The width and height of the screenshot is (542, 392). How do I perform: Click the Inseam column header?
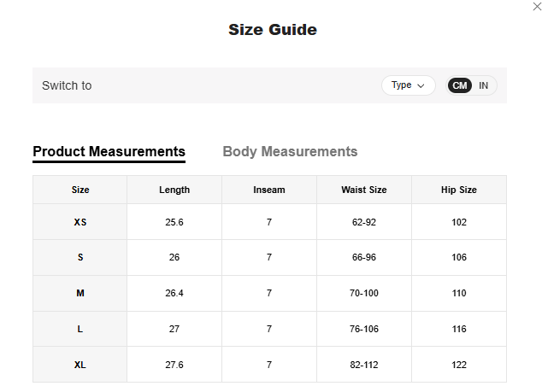(269, 190)
